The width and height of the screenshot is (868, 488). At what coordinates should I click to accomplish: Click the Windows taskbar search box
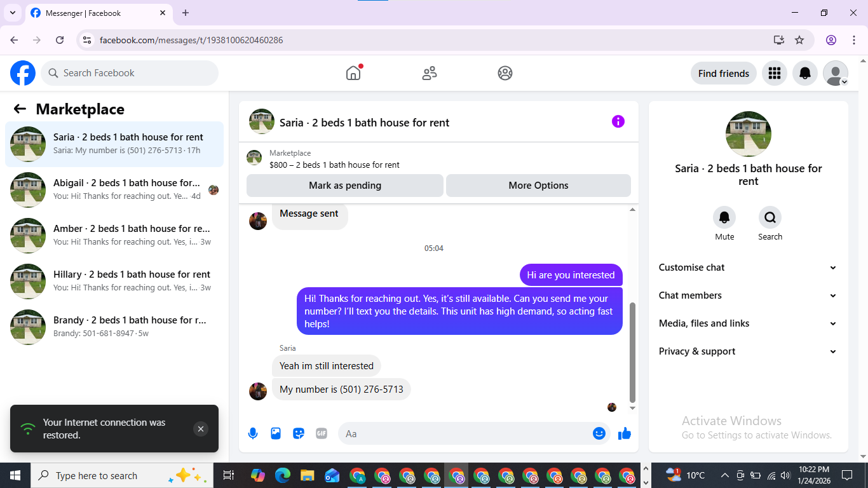pyautogui.click(x=123, y=475)
